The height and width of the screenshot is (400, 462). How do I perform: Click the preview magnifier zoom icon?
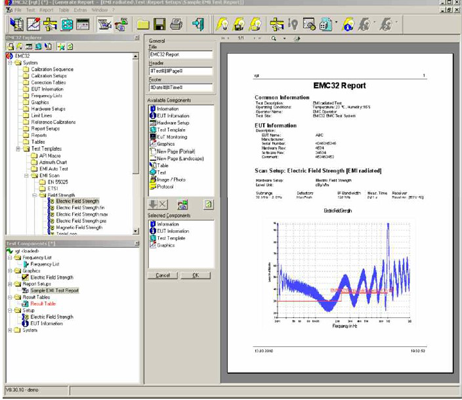[x=274, y=38]
